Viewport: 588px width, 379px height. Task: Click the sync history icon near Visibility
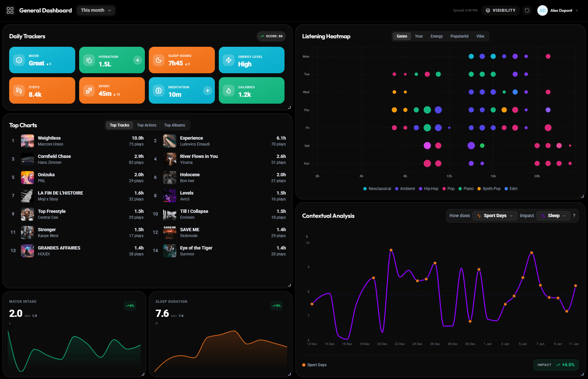point(527,10)
